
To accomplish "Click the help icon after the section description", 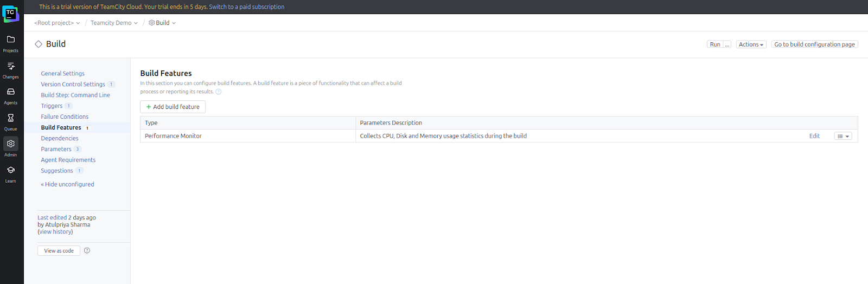I will tap(219, 92).
